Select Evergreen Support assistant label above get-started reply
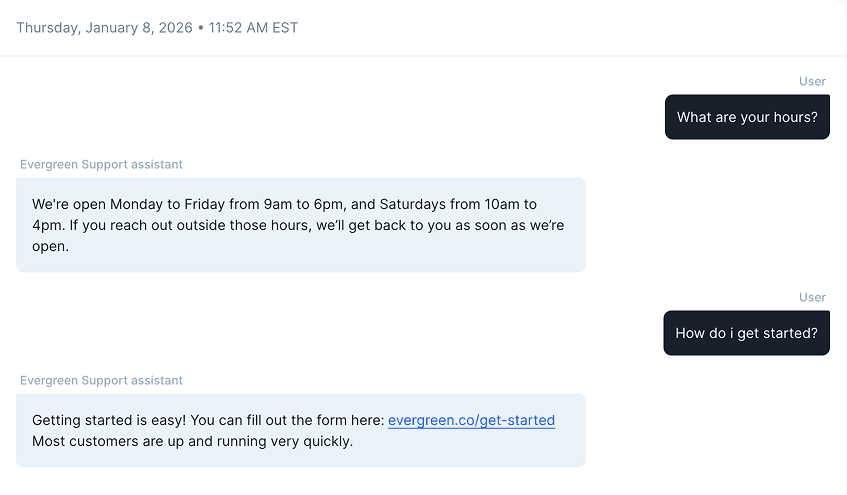This screenshot has height=495, width=847. 101,380
